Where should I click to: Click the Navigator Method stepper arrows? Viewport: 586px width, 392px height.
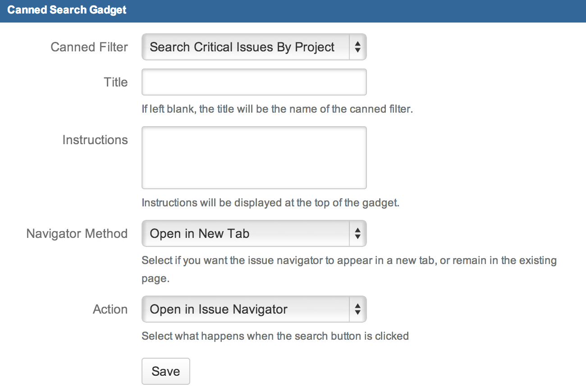357,233
